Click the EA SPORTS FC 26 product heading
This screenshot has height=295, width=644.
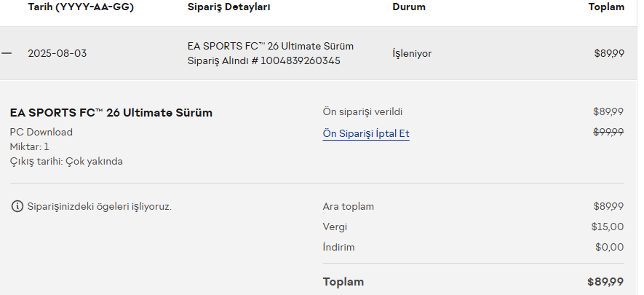(111, 113)
